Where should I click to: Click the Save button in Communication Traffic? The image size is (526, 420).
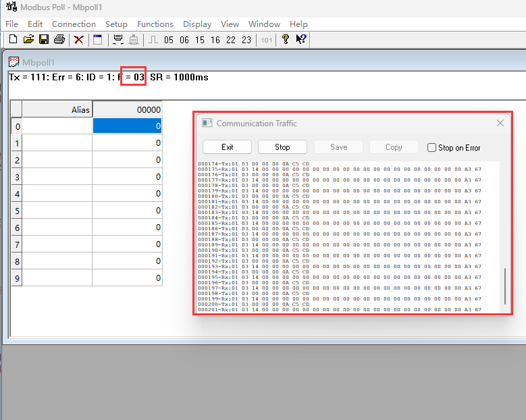point(338,147)
